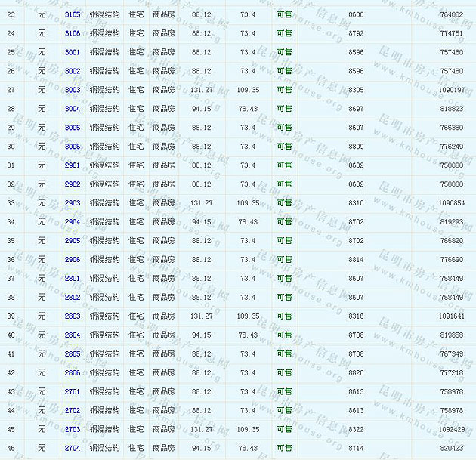Screen dimensions: 476x460
Task: Open room 2703 link
Action: [x=73, y=430]
